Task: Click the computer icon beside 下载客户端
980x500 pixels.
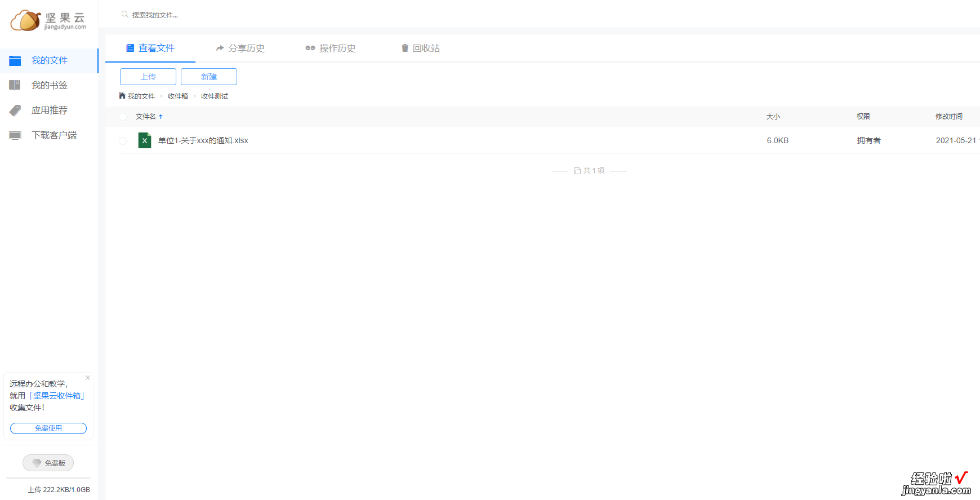Action: [15, 135]
